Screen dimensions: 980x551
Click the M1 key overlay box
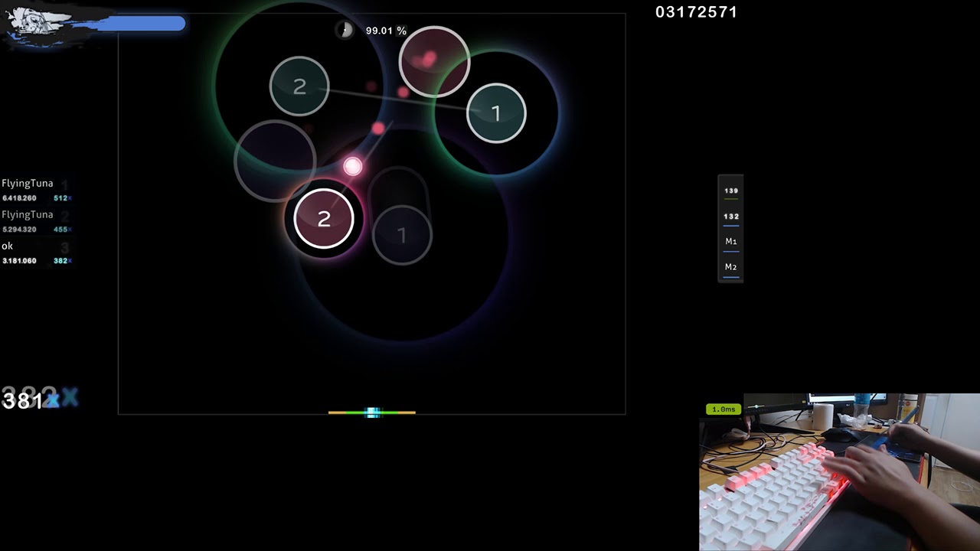click(x=731, y=242)
